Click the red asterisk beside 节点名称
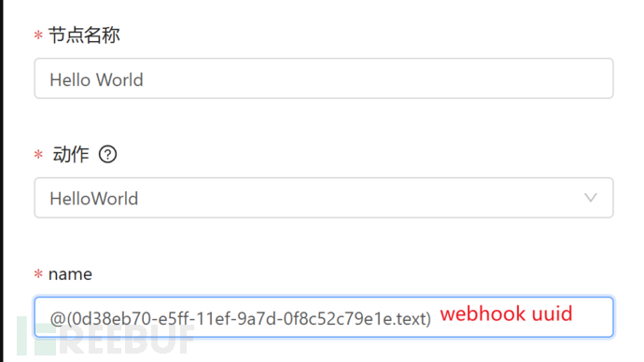This screenshot has width=644, height=362. pyautogui.click(x=38, y=35)
